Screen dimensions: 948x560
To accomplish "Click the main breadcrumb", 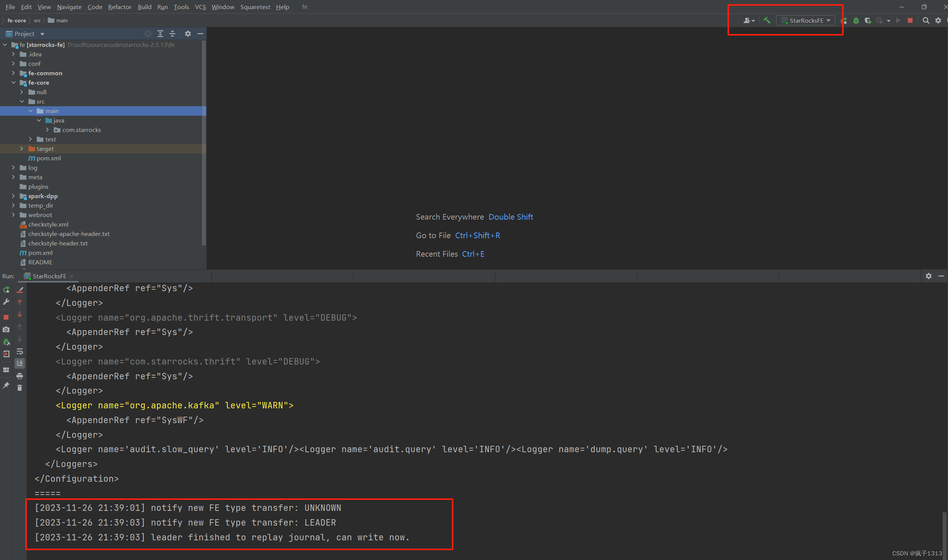I will pyautogui.click(x=58, y=20).
